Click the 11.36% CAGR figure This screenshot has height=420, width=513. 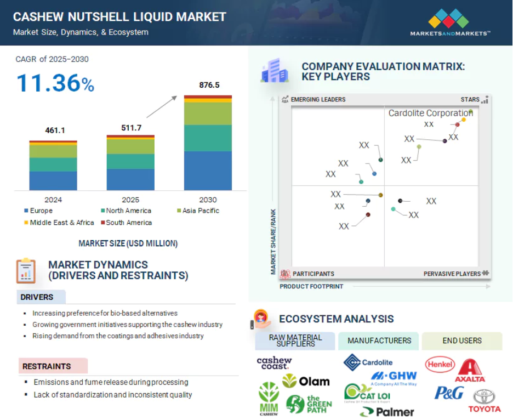[x=55, y=83]
